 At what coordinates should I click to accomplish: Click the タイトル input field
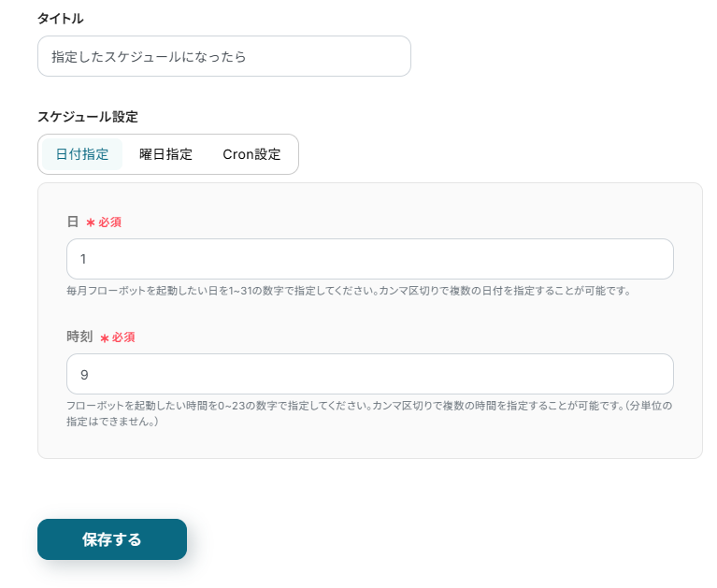pos(224,56)
